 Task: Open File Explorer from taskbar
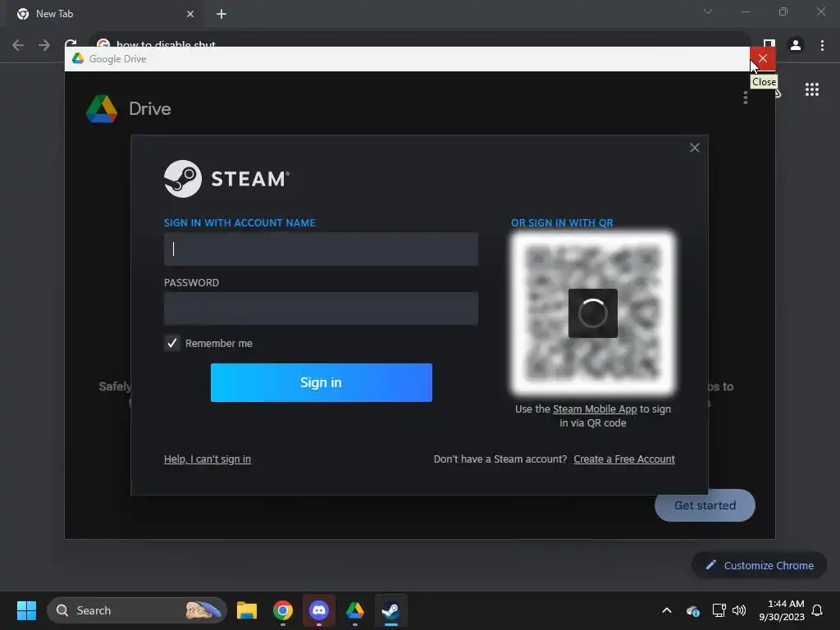click(247, 610)
